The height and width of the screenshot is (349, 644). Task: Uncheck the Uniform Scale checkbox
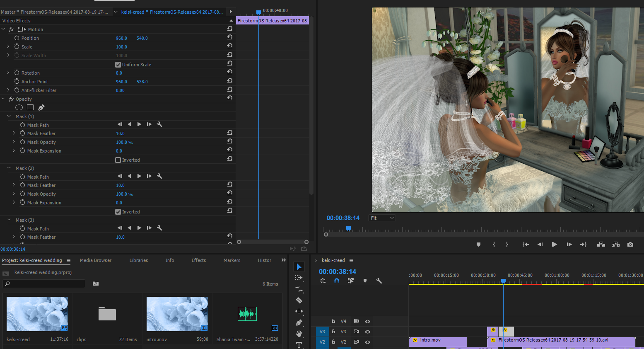[x=118, y=65]
